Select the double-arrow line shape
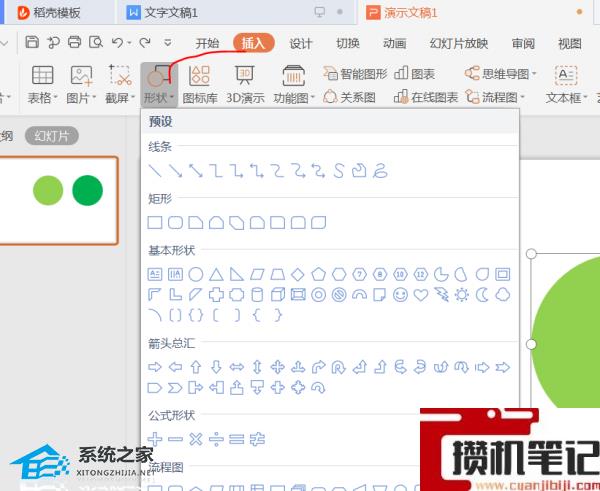The image size is (600, 491). [196, 171]
